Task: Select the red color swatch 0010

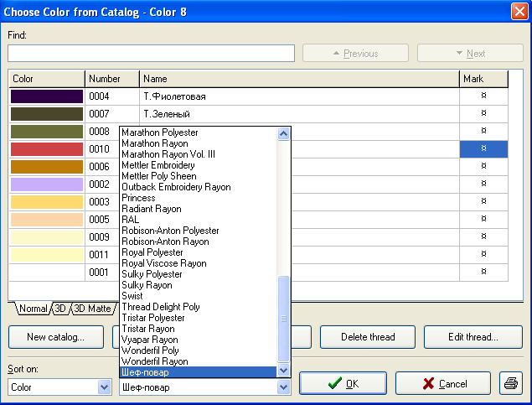Action: (47, 149)
